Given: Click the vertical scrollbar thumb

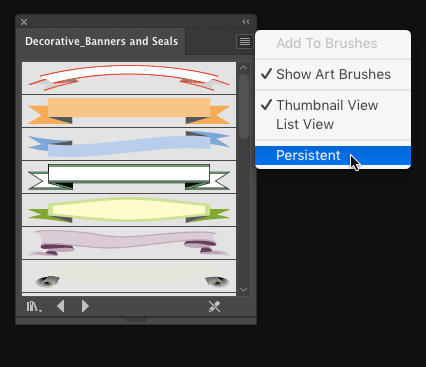Looking at the screenshot, I should 244,106.
